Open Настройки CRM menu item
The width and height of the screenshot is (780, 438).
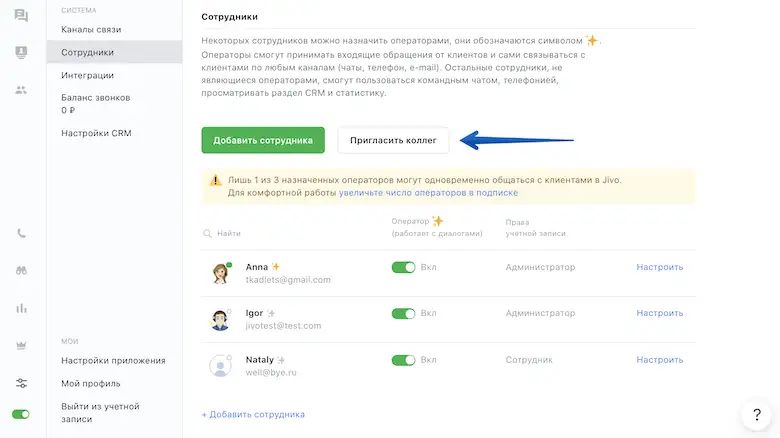96,133
